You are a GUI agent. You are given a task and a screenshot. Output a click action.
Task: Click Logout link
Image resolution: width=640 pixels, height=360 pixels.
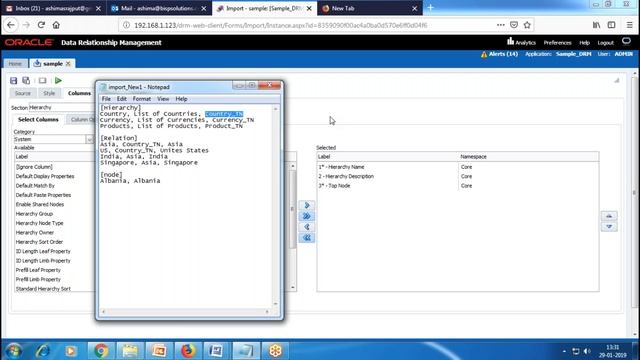pos(605,43)
